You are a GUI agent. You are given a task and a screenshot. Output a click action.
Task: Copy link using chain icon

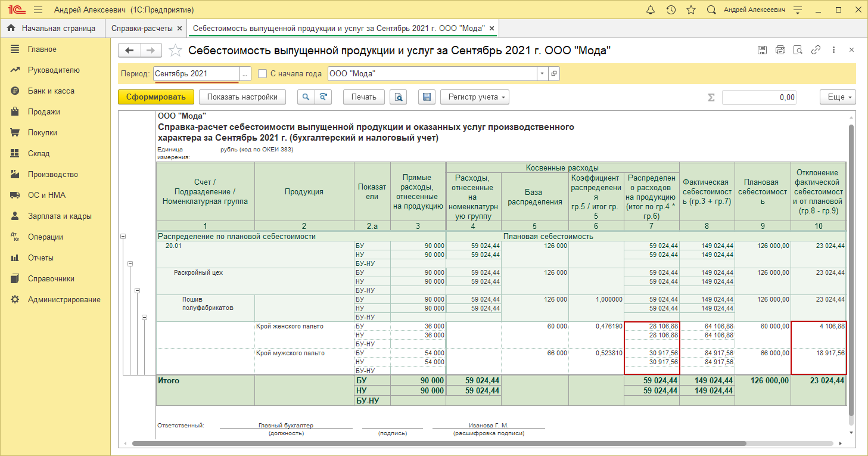[816, 50]
